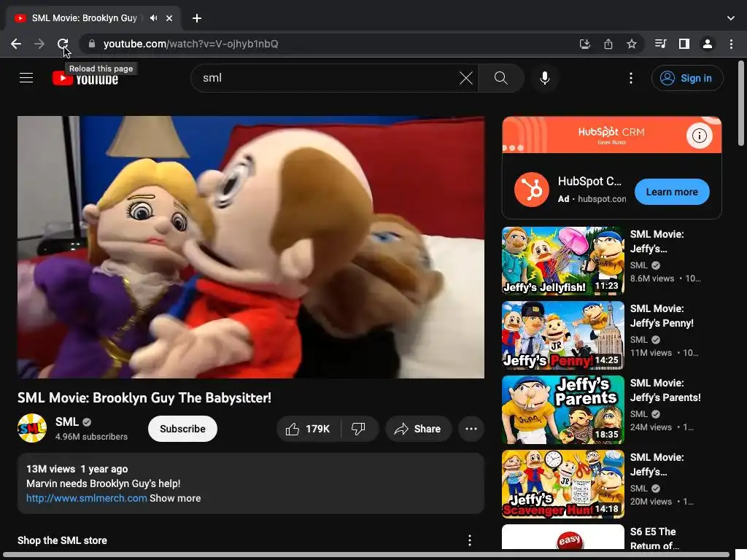This screenshot has width=747, height=560.
Task: Open the SML channel avatar
Action: [32, 428]
